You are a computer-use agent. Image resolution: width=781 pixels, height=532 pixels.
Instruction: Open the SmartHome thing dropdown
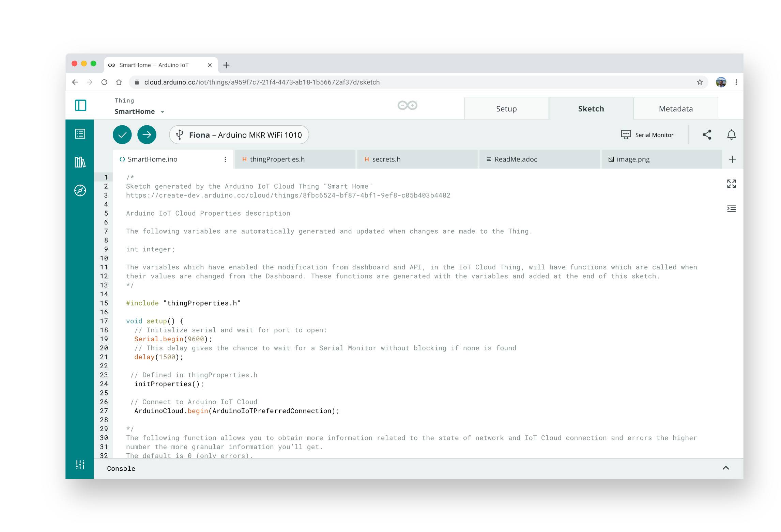point(163,111)
